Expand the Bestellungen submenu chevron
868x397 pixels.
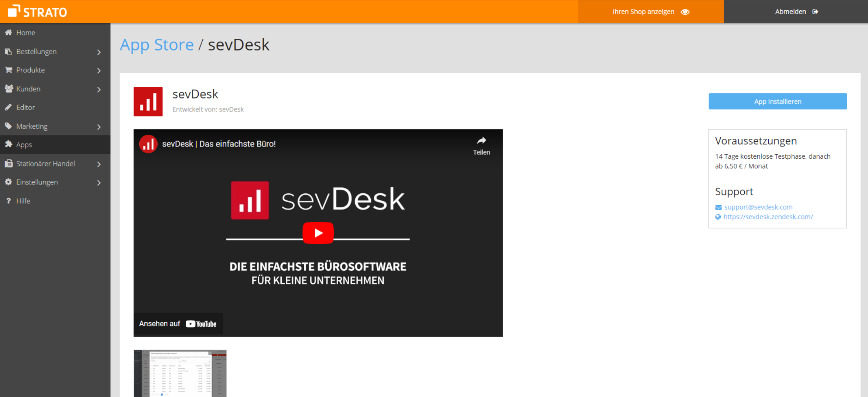click(99, 52)
